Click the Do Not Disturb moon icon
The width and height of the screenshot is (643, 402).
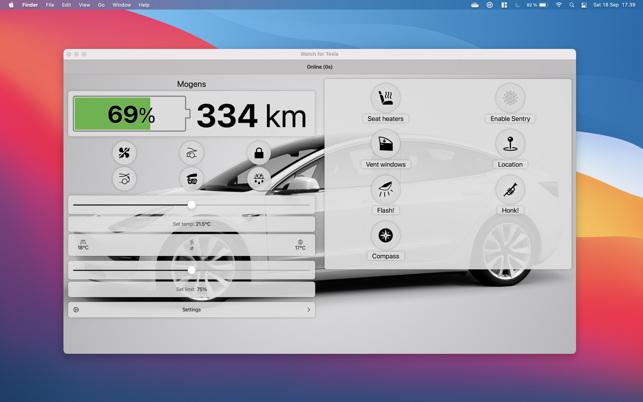coord(517,5)
